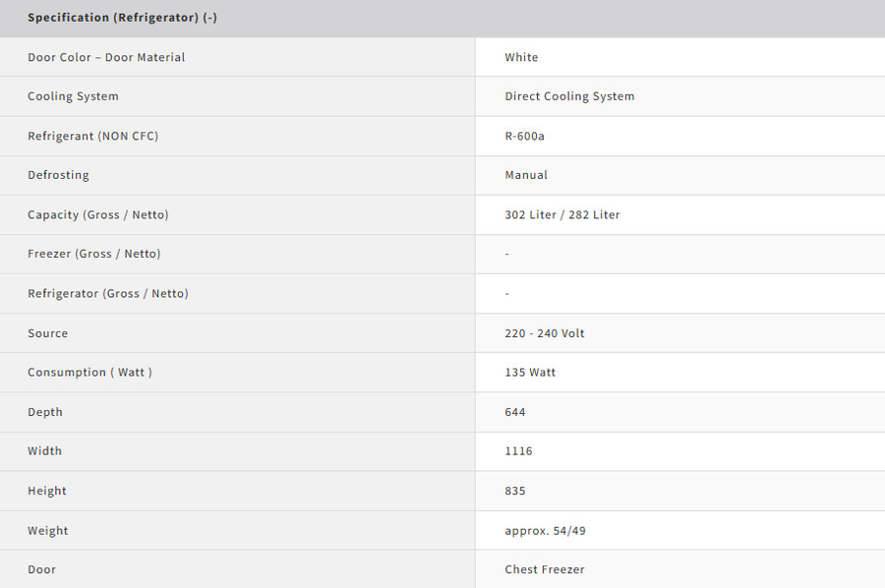This screenshot has width=885, height=588.
Task: Click the (-) collapse indicator in header
Action: pyautogui.click(x=210, y=18)
